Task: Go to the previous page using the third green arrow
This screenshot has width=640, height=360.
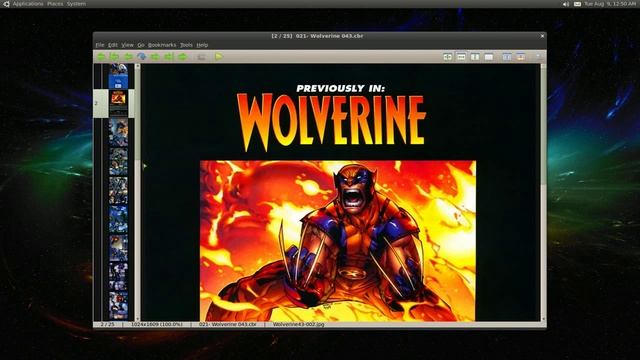Action: [128, 57]
